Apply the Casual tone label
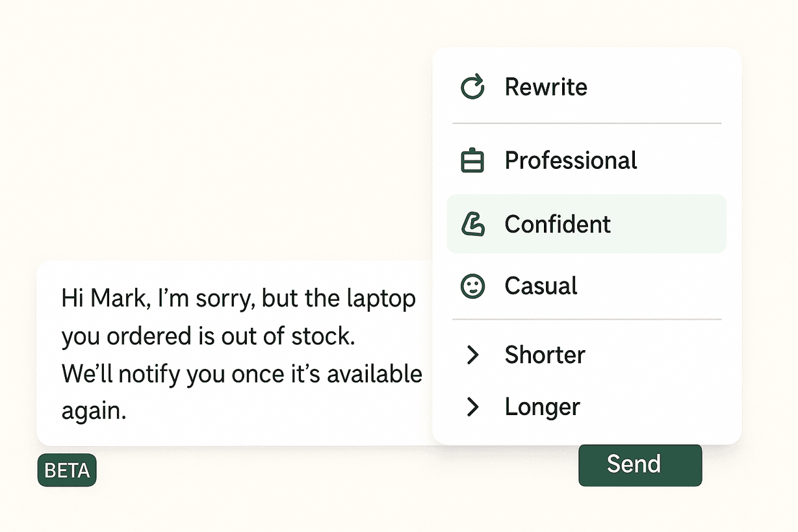 [x=541, y=286]
